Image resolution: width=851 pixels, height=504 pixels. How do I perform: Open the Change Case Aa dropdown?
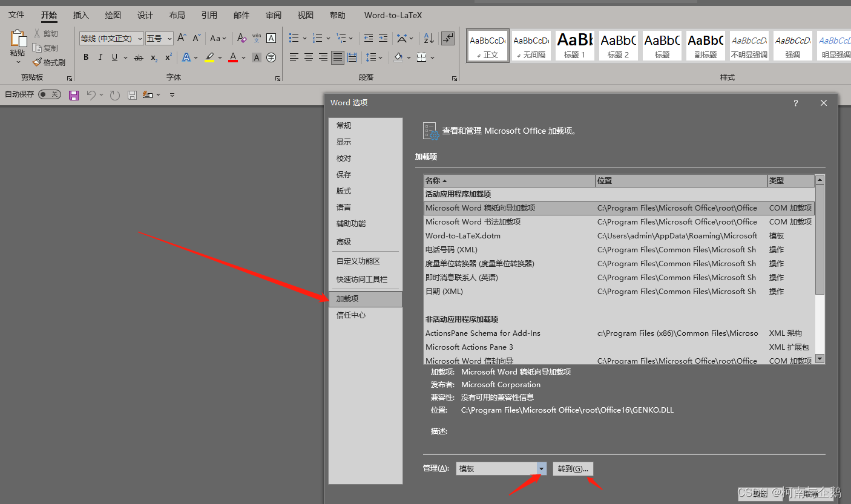pos(218,38)
